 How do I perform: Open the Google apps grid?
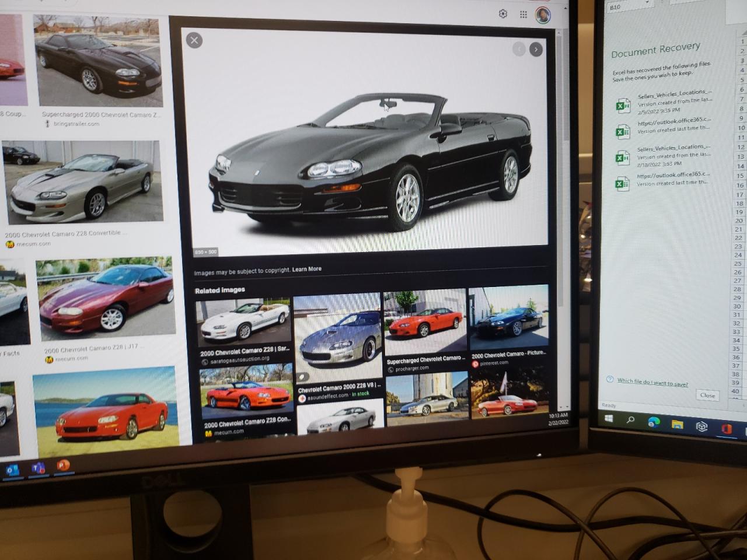523,15
